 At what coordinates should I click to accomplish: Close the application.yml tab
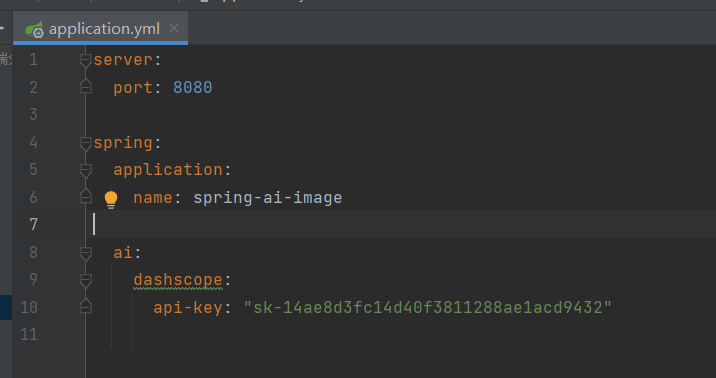click(174, 28)
